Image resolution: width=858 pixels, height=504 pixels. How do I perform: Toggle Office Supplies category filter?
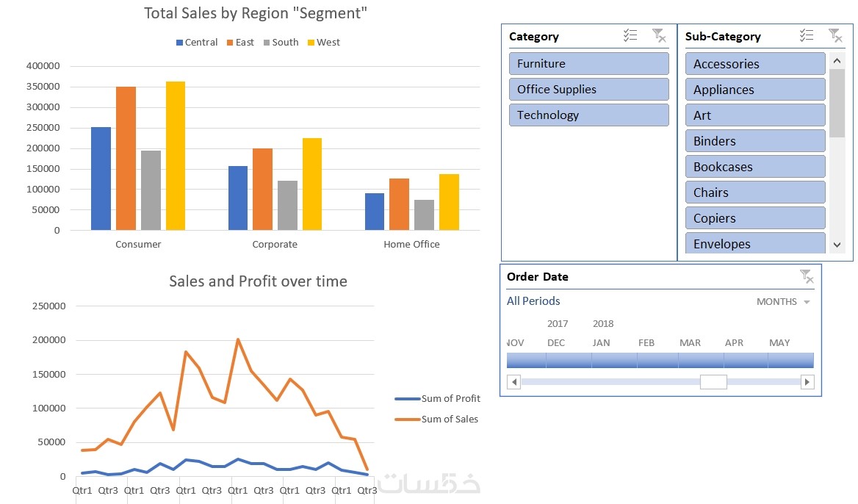coord(588,90)
